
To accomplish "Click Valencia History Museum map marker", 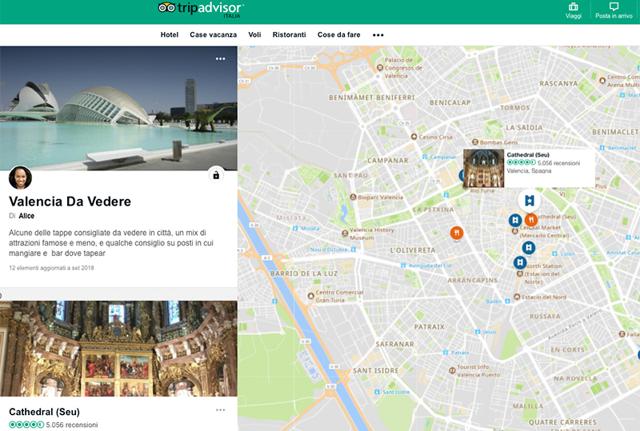I will pyautogui.click(x=345, y=233).
